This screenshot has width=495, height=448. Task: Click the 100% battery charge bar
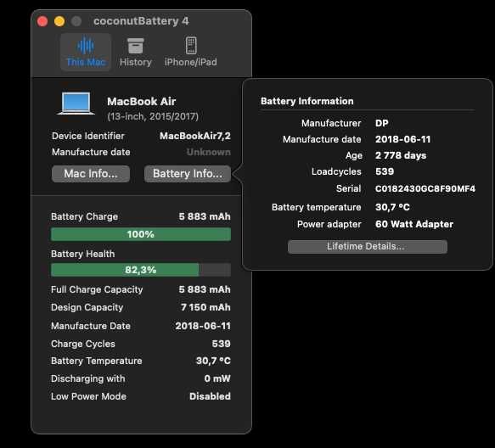pyautogui.click(x=141, y=234)
